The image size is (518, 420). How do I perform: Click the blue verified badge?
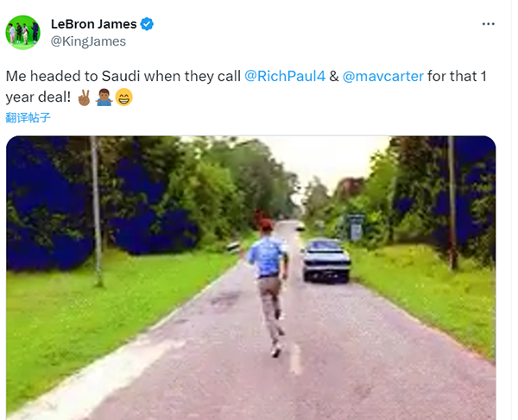coord(147,24)
